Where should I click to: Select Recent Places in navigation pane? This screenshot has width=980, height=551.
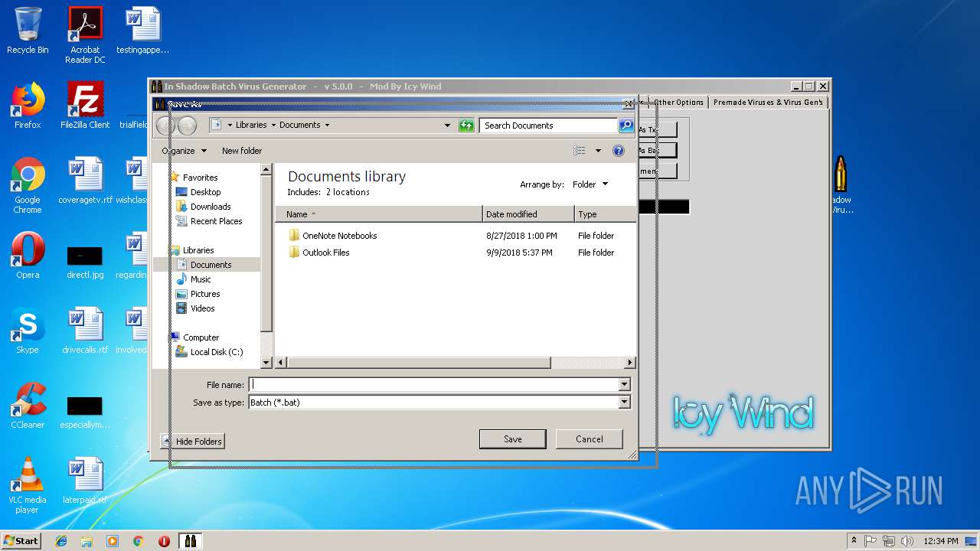[216, 221]
